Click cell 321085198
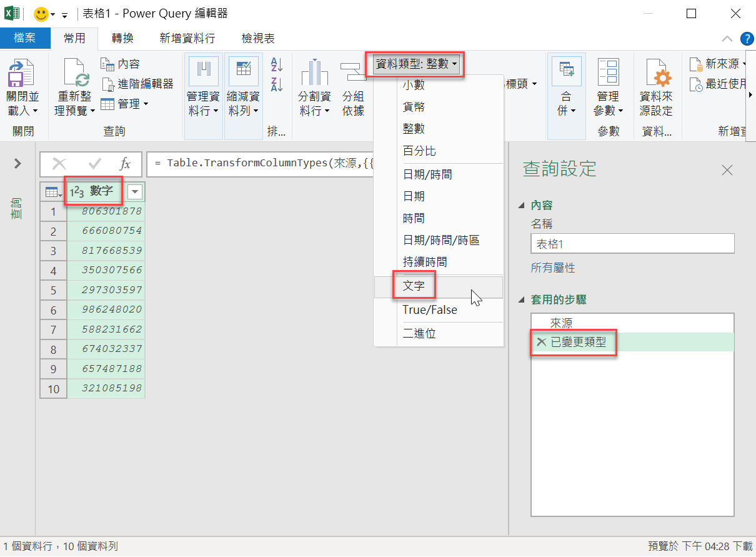 point(106,388)
